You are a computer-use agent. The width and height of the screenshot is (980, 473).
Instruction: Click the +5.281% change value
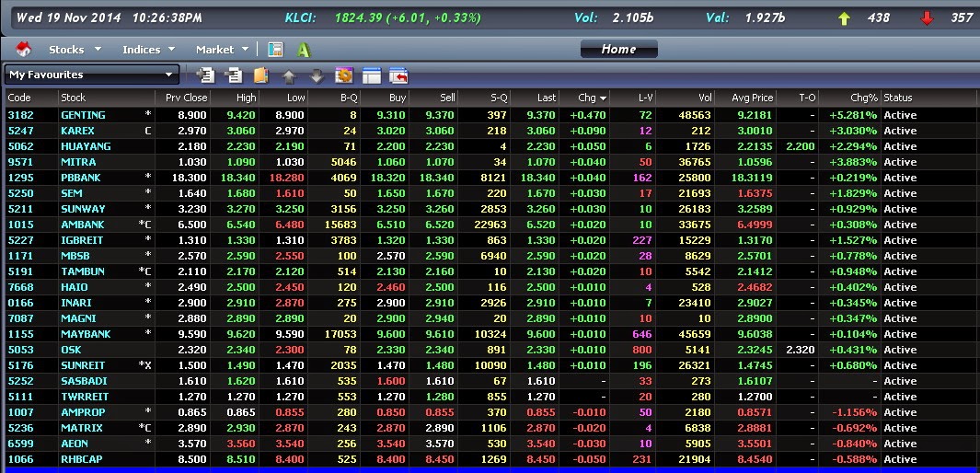(x=854, y=115)
